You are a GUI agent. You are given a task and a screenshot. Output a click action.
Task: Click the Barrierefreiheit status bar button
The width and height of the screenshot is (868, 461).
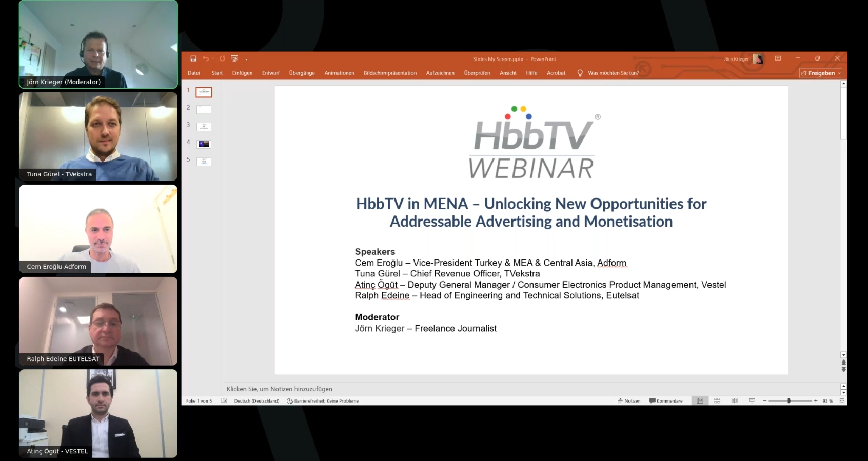coord(323,401)
